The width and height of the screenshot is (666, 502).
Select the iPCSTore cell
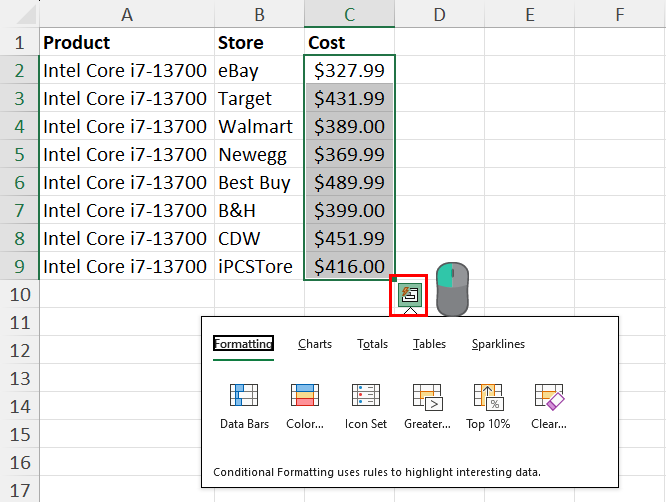coord(260,267)
